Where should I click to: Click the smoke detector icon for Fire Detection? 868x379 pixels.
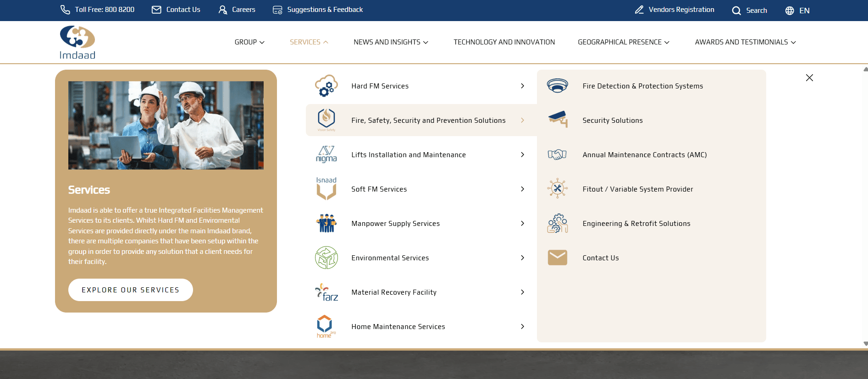point(558,86)
